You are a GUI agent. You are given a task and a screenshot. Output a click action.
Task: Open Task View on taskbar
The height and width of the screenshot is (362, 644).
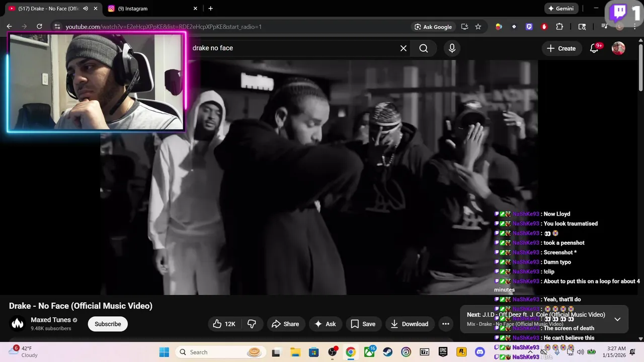click(x=276, y=352)
